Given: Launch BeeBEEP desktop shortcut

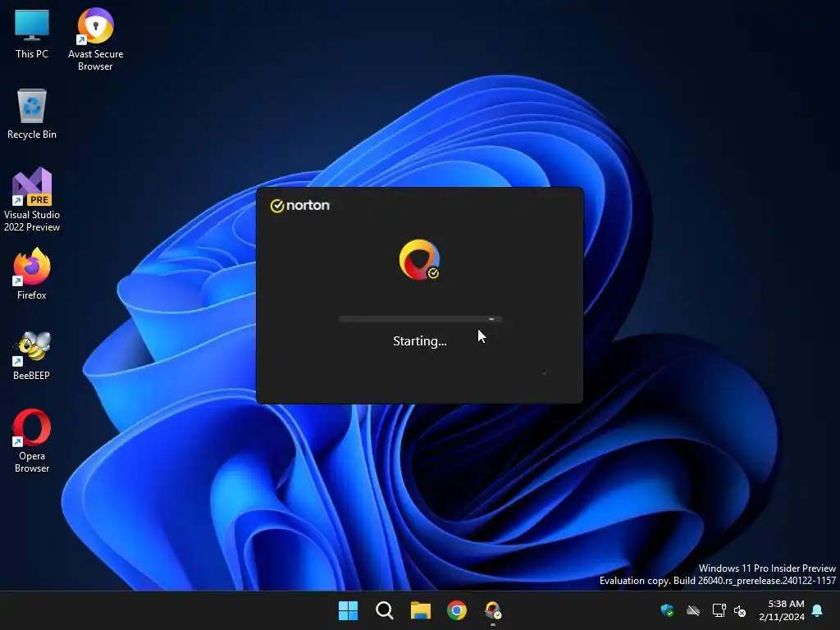Looking at the screenshot, I should 32,354.
